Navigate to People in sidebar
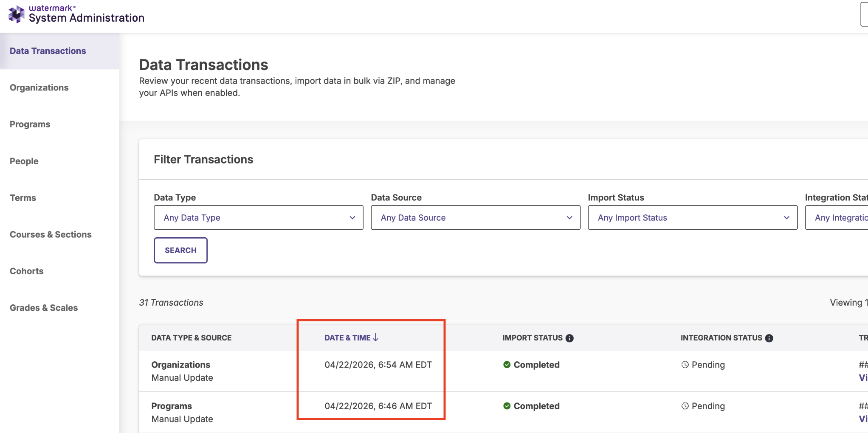The image size is (868, 433). 24,161
